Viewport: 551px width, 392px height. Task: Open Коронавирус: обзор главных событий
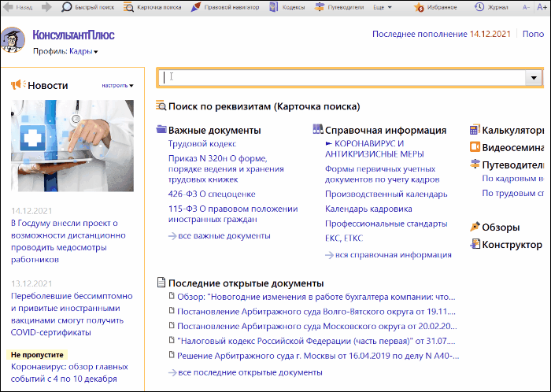pos(69,372)
